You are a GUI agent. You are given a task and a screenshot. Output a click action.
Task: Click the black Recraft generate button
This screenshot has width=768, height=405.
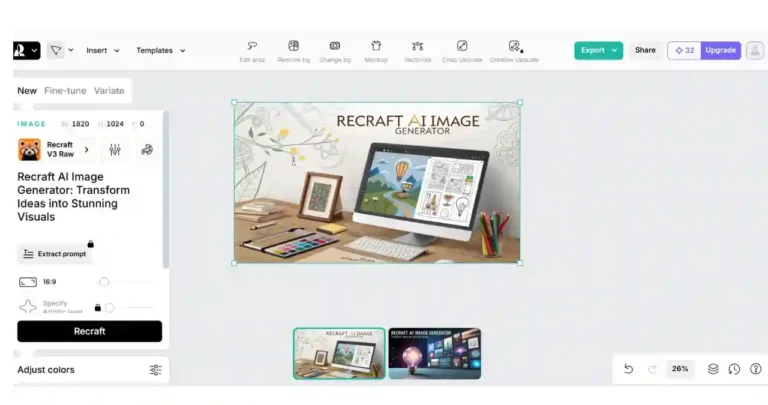coord(90,331)
